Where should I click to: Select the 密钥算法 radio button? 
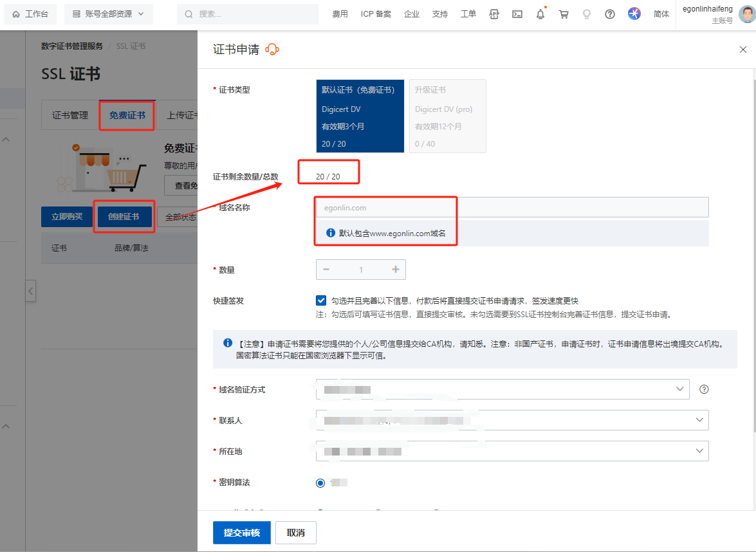click(x=320, y=483)
